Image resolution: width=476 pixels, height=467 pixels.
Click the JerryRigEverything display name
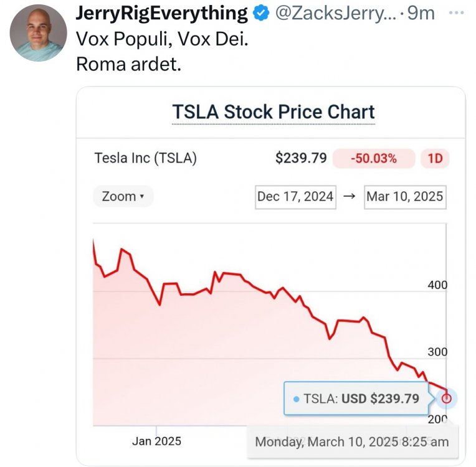(x=161, y=13)
